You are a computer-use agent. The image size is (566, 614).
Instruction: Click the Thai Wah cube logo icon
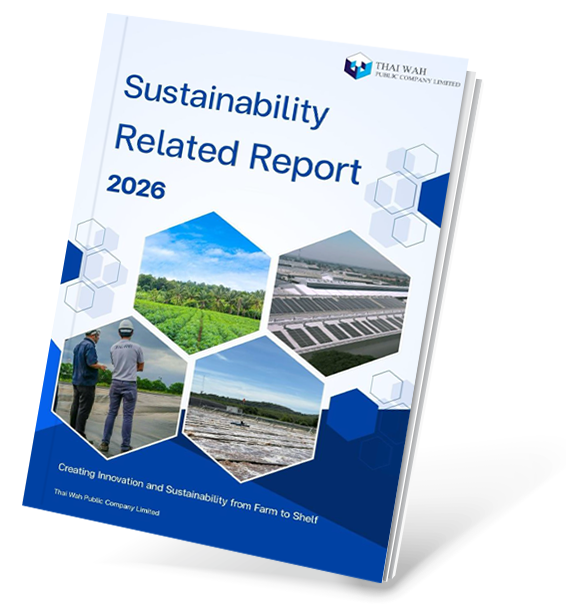click(357, 65)
